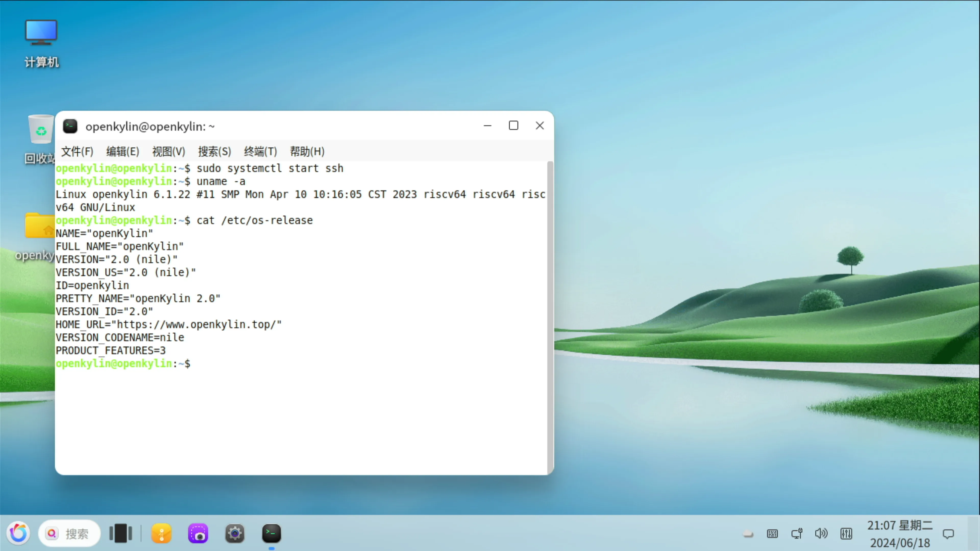Open the 搜索(S) menu options
The image size is (980, 551).
tap(214, 151)
